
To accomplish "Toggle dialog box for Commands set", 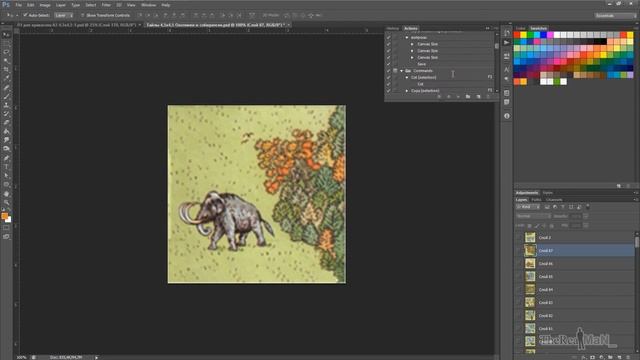I will 395,71.
